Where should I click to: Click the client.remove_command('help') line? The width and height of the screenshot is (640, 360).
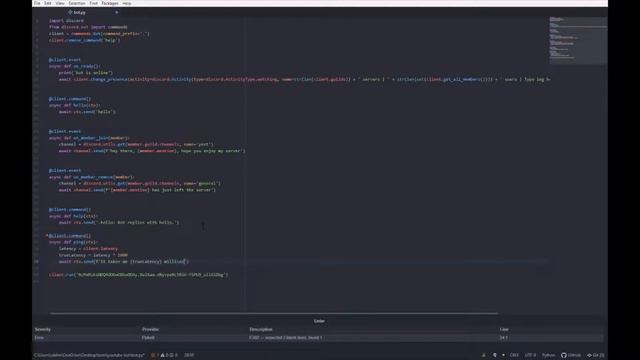84,40
